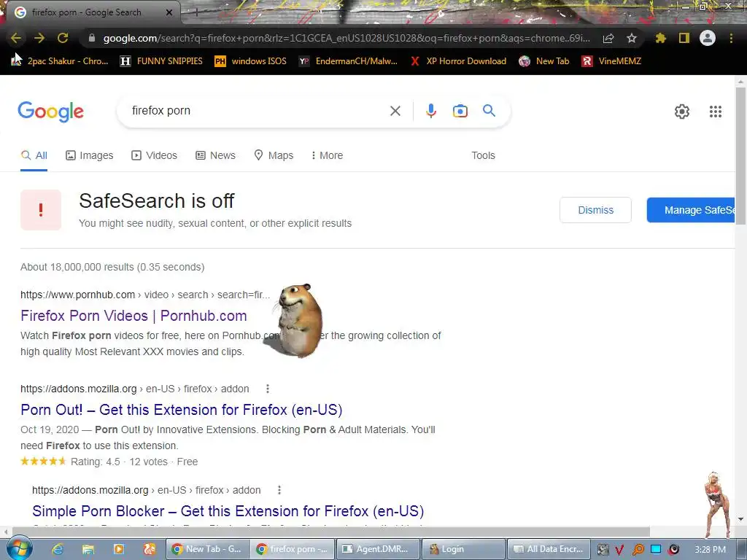Bookmark this page with the star icon
Screen dimensions: 747x560
[632, 38]
